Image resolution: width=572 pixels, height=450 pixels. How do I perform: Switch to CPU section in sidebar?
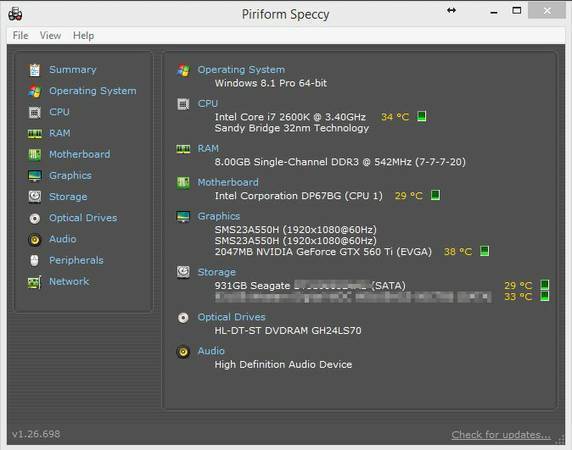(x=59, y=112)
